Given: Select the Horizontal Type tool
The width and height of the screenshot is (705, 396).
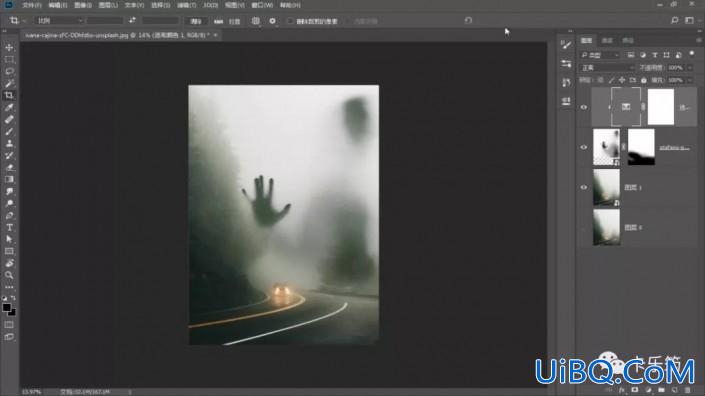Looking at the screenshot, I should pyautogui.click(x=9, y=227).
